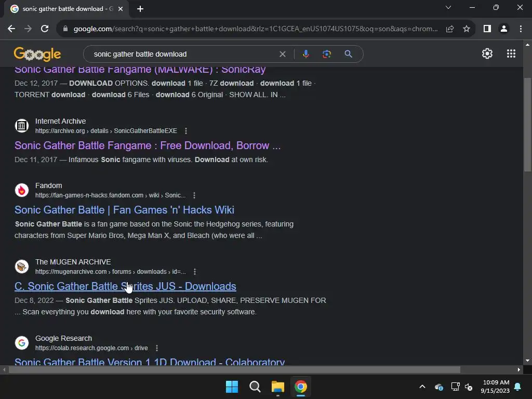Click the vertical page scrollbar thumb
This screenshot has width=532, height=399.
click(x=527, y=125)
